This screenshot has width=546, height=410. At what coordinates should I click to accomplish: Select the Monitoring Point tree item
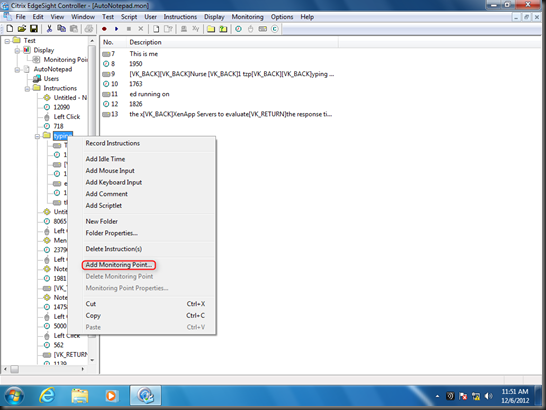click(65, 60)
